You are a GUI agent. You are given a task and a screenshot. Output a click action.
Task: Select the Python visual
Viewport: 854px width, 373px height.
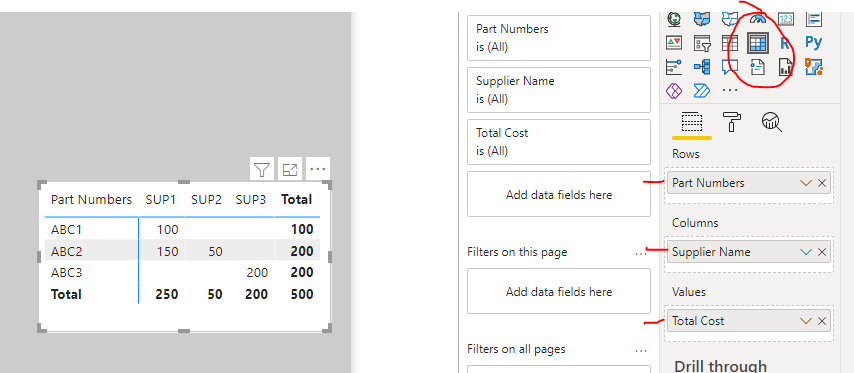pyautogui.click(x=814, y=42)
